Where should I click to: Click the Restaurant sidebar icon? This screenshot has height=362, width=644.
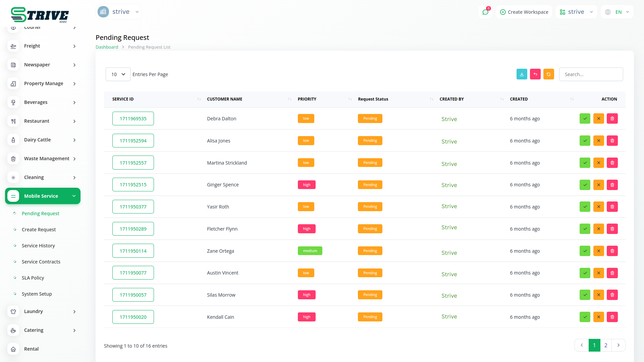13,121
